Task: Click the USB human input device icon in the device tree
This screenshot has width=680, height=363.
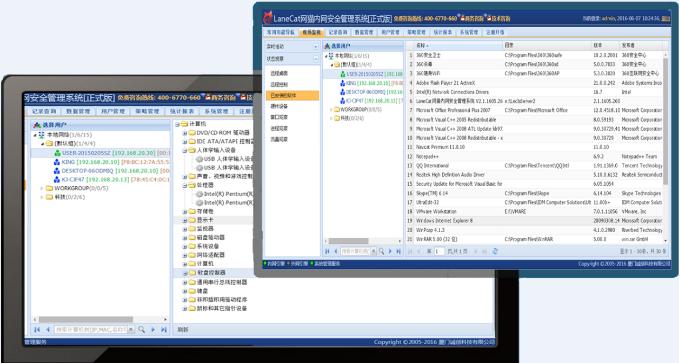Action: coord(199,159)
